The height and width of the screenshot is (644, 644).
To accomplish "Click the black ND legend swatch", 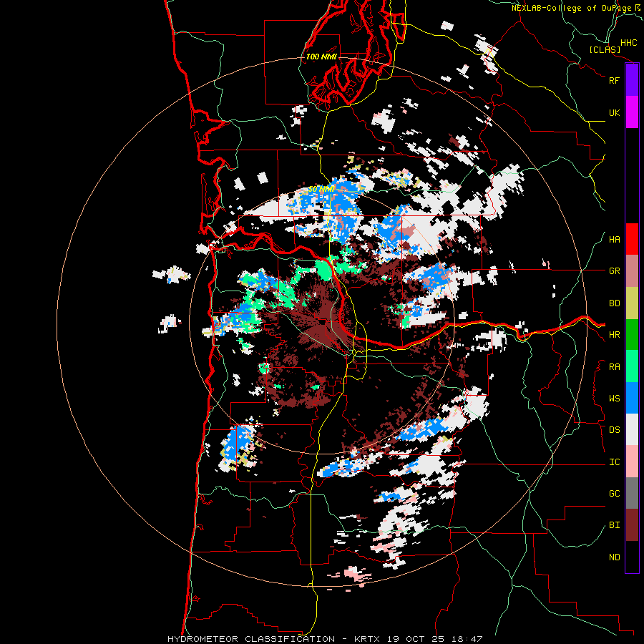I will pos(632,557).
